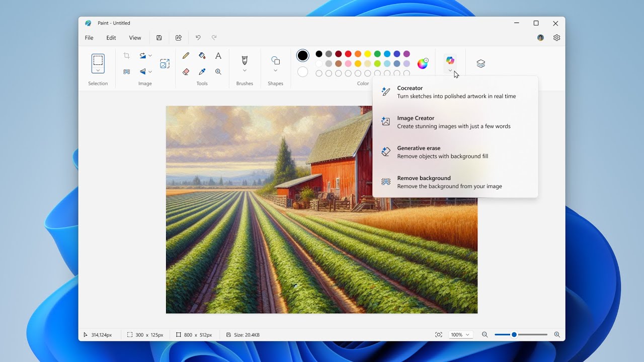The height and width of the screenshot is (362, 644).
Task: Click the Copilot icon in the ribbon
Action: click(x=450, y=60)
